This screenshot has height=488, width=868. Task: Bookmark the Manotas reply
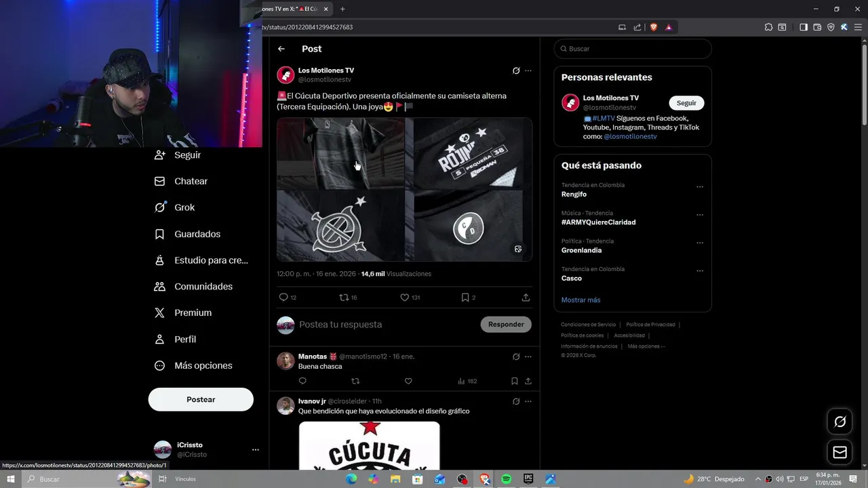515,381
